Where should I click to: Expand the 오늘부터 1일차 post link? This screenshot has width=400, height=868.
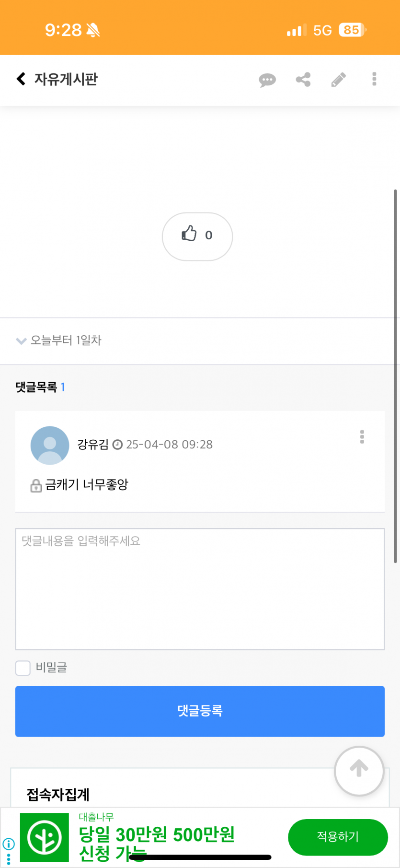66,340
